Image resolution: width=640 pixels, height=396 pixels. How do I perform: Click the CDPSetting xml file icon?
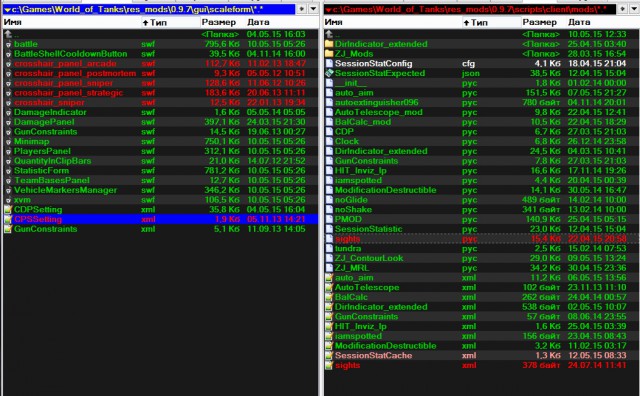click(x=8, y=210)
